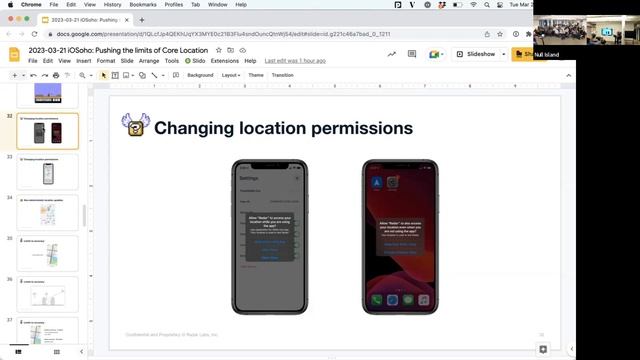Click the Theme button
640x360 pixels.
(256, 75)
